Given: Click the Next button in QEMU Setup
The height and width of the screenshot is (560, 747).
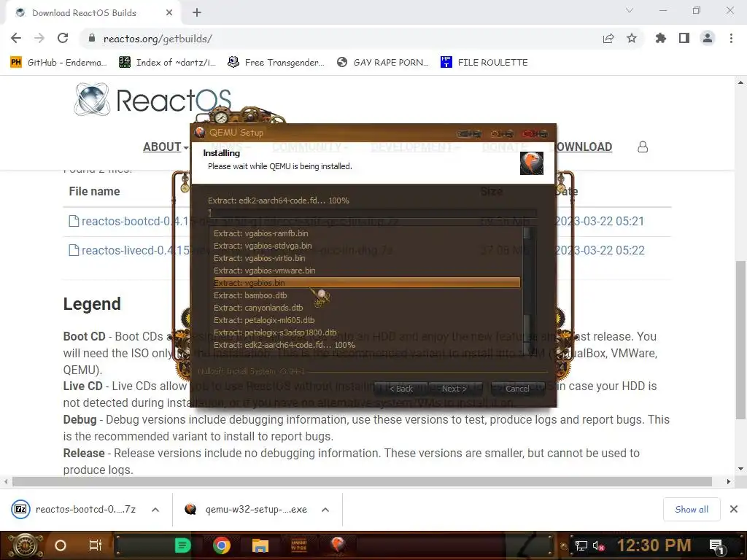Looking at the screenshot, I should click(x=454, y=389).
